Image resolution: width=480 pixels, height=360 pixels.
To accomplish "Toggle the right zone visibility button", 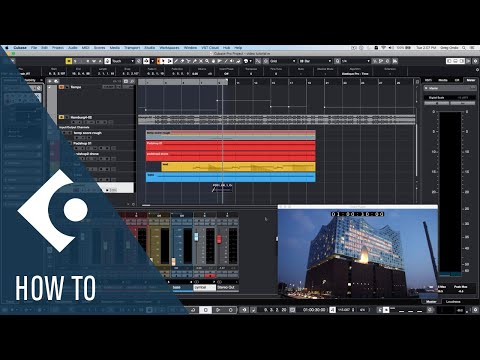I will coord(462,61).
